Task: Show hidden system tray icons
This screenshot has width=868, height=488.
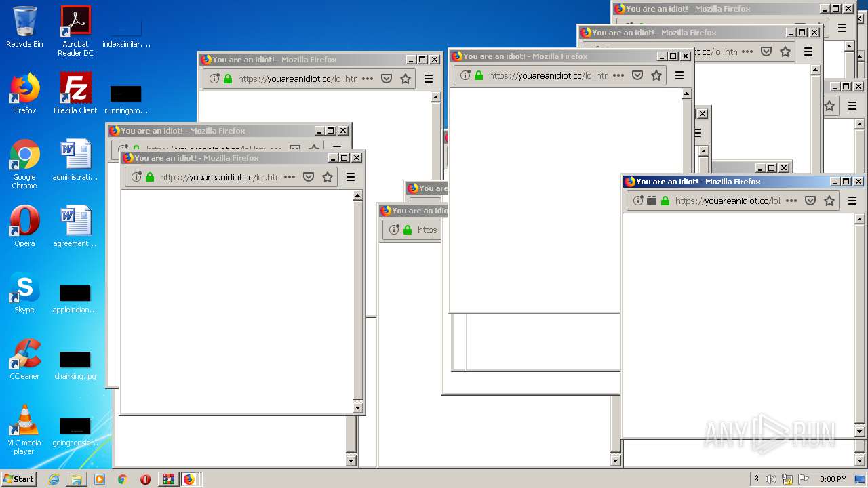Action: (756, 479)
